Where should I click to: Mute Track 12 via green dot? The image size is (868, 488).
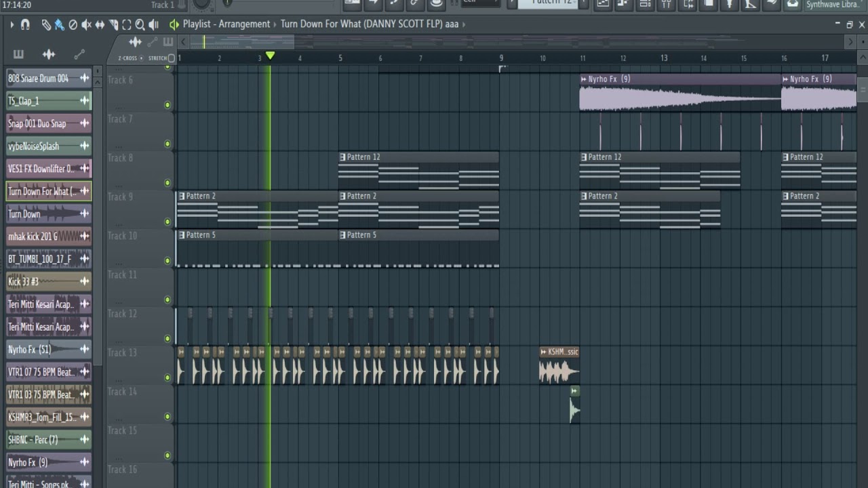point(167,339)
